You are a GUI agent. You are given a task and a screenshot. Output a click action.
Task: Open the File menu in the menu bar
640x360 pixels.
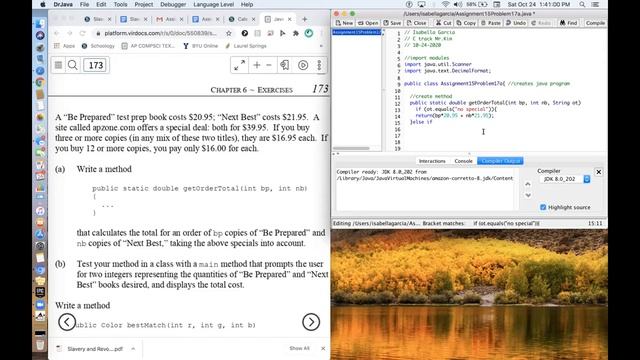point(84,4)
